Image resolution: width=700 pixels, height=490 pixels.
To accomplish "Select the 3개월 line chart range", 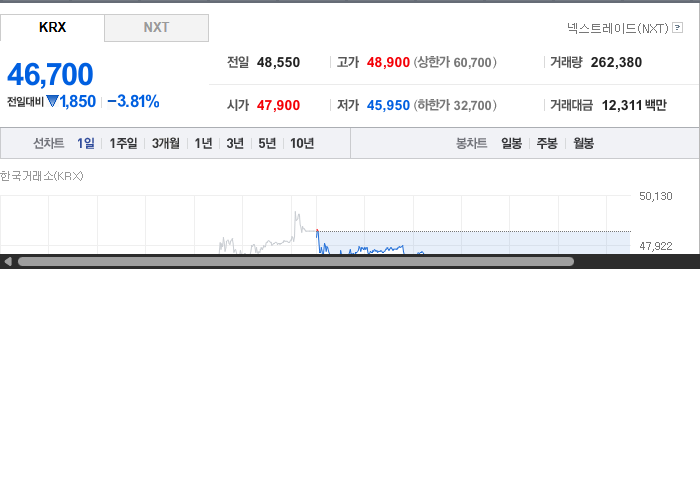I will [x=166, y=143].
